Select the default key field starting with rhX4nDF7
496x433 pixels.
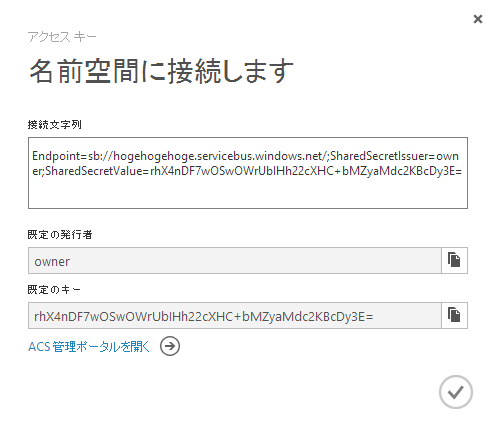coord(235,315)
